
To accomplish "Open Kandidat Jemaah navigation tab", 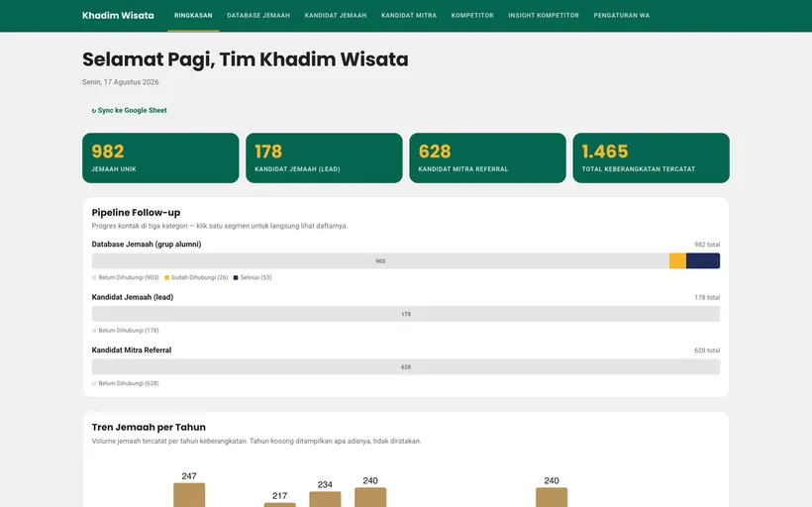I will (336, 16).
